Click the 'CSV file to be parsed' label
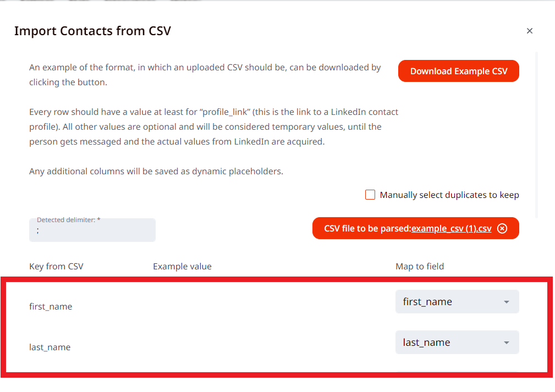Screen dimensions: 555x392 [x=367, y=229]
